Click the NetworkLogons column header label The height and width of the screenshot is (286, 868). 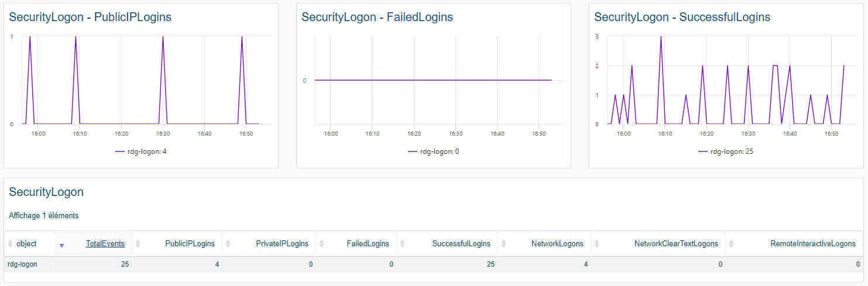coord(557,244)
